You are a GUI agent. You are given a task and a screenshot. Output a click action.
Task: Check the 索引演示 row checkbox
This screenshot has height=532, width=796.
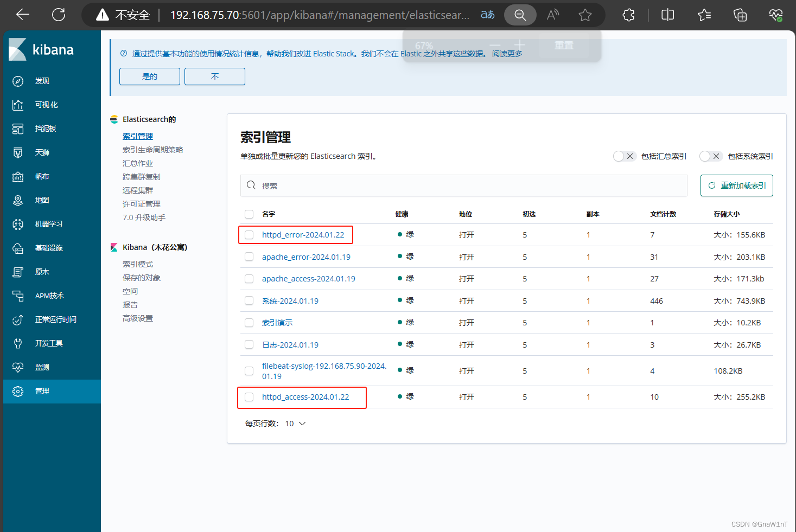coord(249,323)
